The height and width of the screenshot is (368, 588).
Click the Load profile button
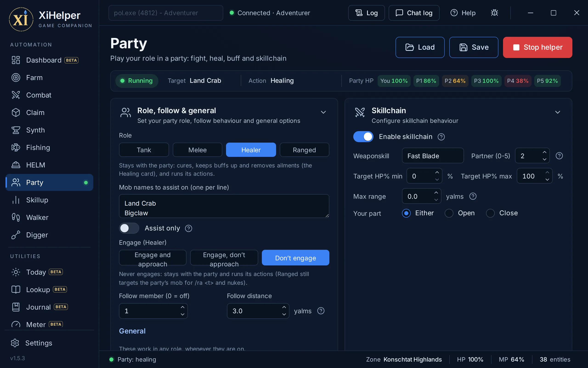(x=420, y=47)
